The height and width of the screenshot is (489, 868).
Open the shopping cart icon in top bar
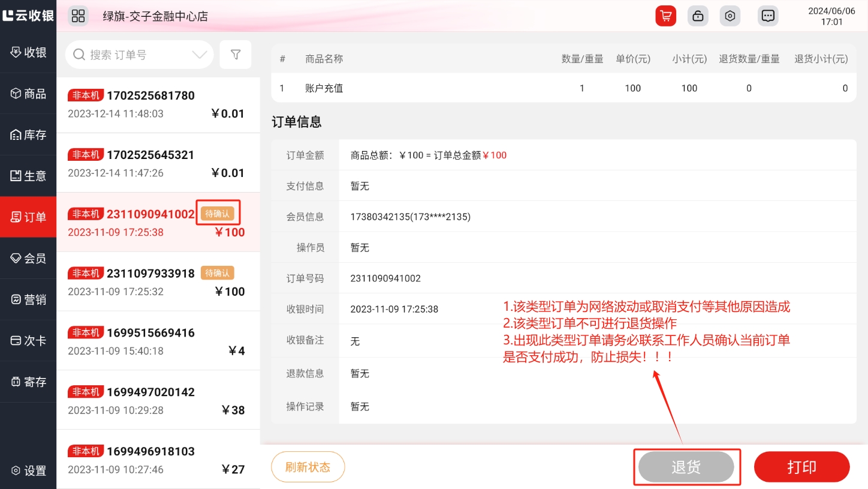[x=665, y=16]
